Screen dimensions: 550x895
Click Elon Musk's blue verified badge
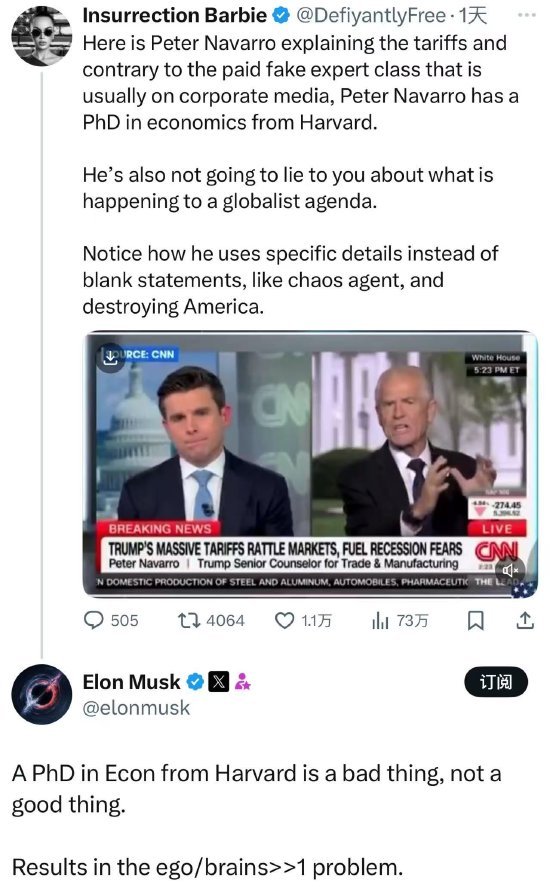[195, 682]
